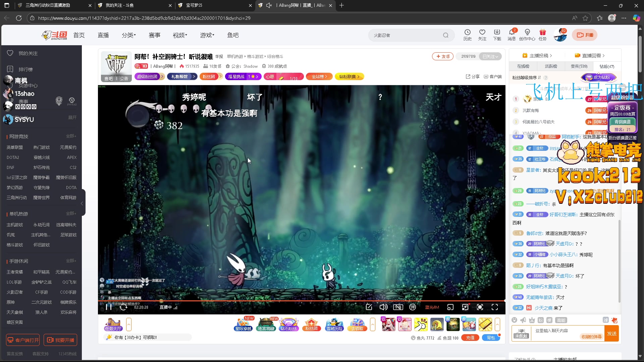Click the video progress bar
644x362 pixels.
point(302,301)
